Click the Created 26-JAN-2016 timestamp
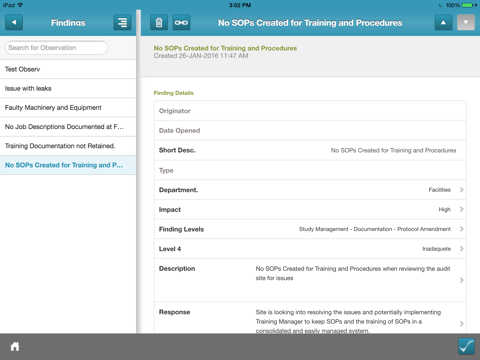This screenshot has height=360, width=480. click(x=201, y=56)
